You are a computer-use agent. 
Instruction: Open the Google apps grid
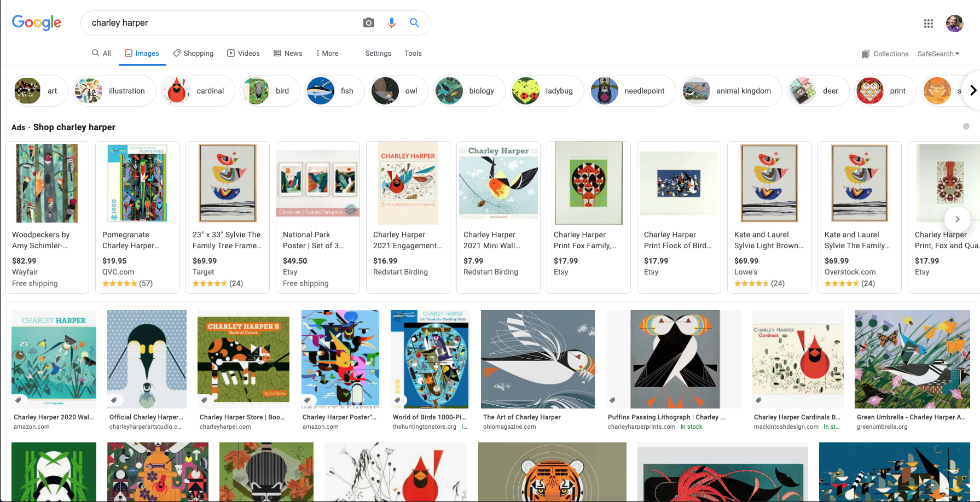click(x=929, y=24)
